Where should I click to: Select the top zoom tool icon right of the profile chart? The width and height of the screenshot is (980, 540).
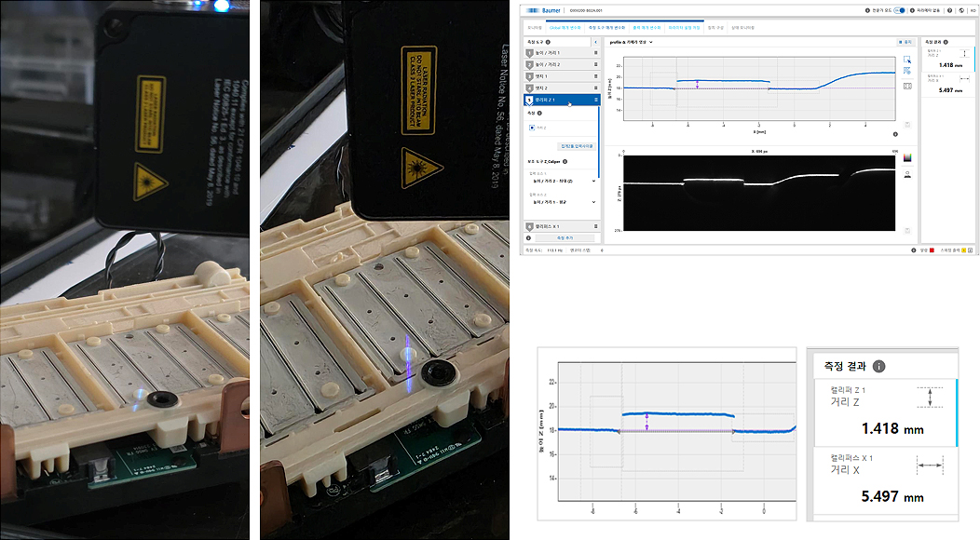click(x=907, y=59)
